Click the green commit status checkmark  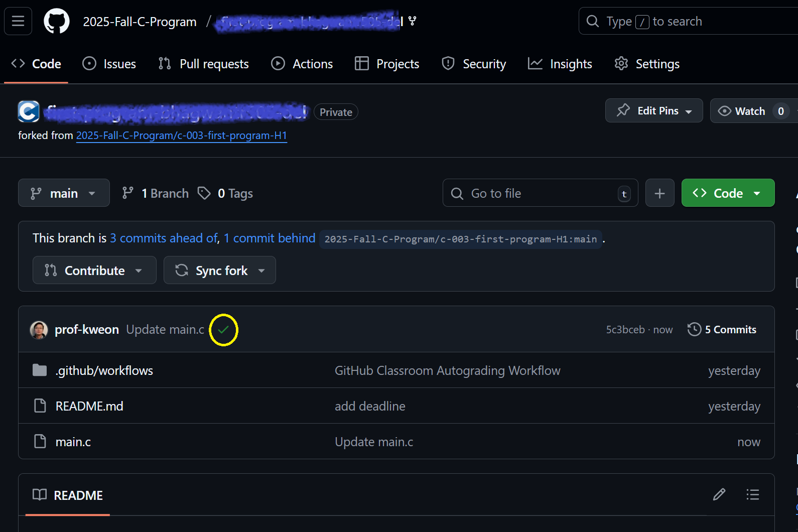[223, 330]
